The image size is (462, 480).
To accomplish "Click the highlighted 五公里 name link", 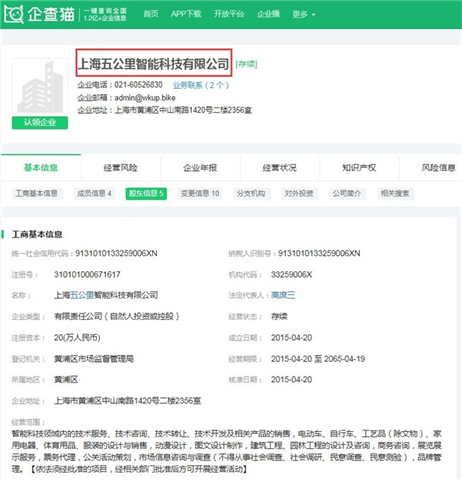I will [x=82, y=295].
